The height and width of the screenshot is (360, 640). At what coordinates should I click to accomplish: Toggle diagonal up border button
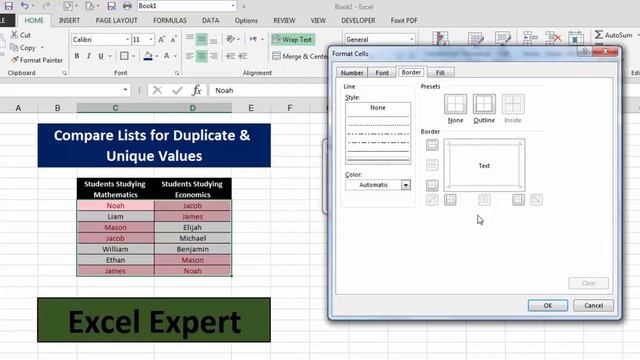(x=432, y=200)
